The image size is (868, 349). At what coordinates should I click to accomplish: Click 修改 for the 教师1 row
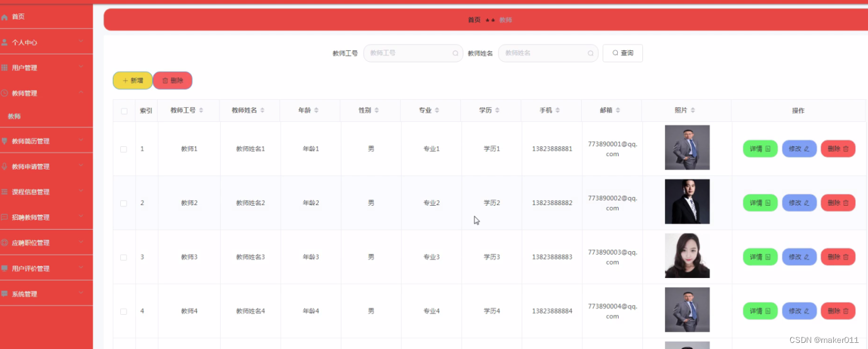799,149
